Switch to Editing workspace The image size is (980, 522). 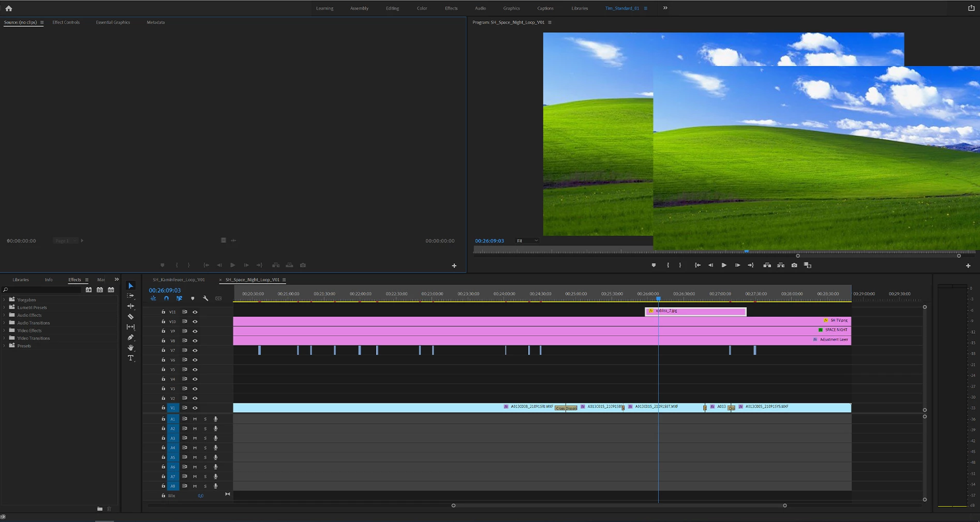coord(392,8)
